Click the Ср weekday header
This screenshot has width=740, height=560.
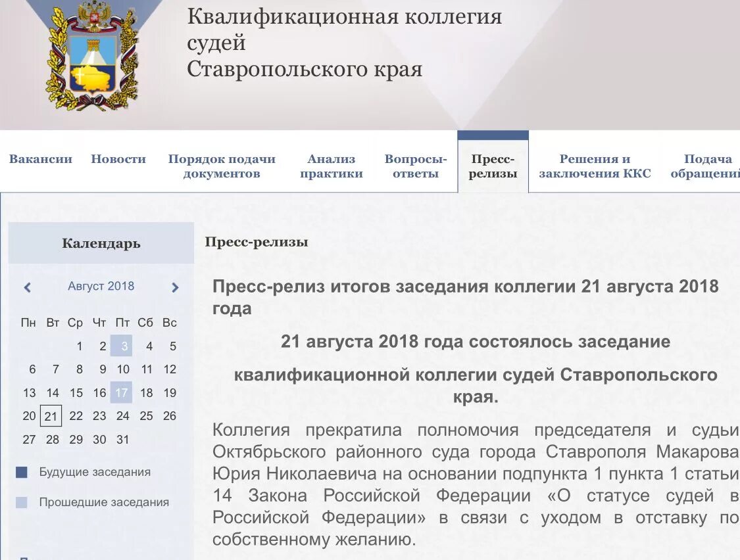(75, 323)
